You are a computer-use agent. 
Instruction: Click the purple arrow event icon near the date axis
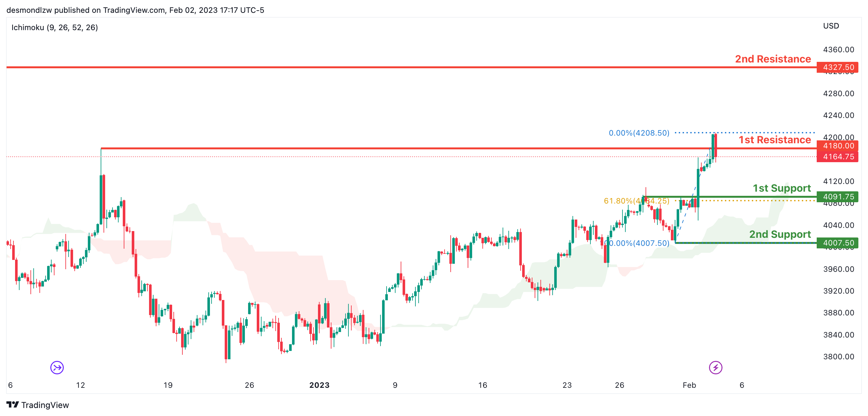57,367
